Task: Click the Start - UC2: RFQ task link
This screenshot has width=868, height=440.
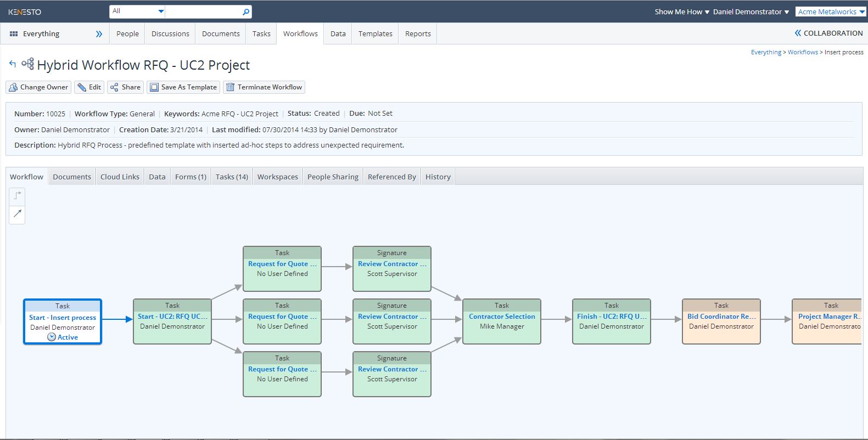Action: pos(172,317)
